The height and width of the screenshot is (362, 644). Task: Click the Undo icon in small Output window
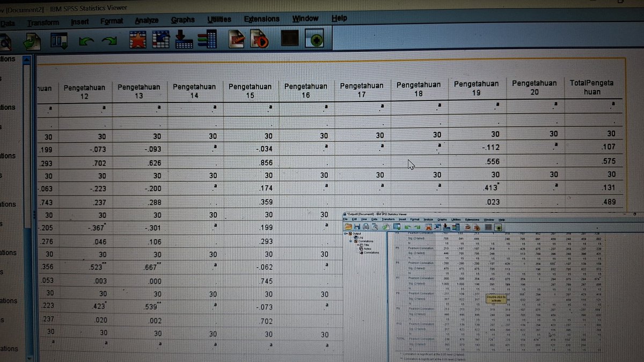pyautogui.click(x=408, y=227)
